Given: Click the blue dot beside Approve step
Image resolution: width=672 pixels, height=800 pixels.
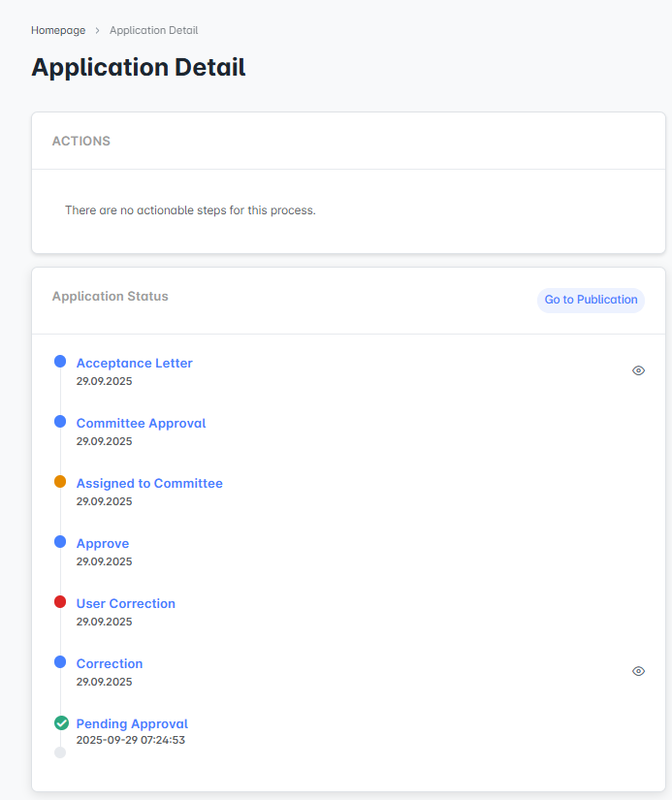Looking at the screenshot, I should pos(60,542).
